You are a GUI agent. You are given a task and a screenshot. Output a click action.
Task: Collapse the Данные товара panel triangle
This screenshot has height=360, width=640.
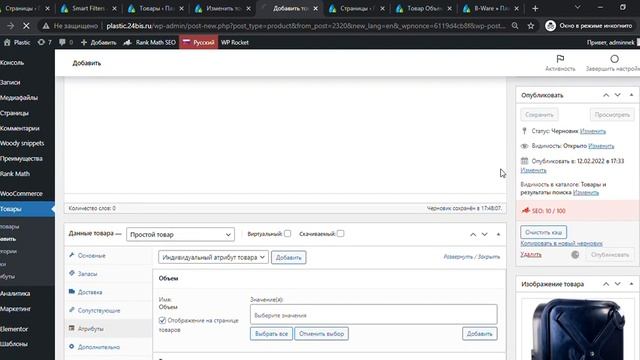tap(498, 234)
